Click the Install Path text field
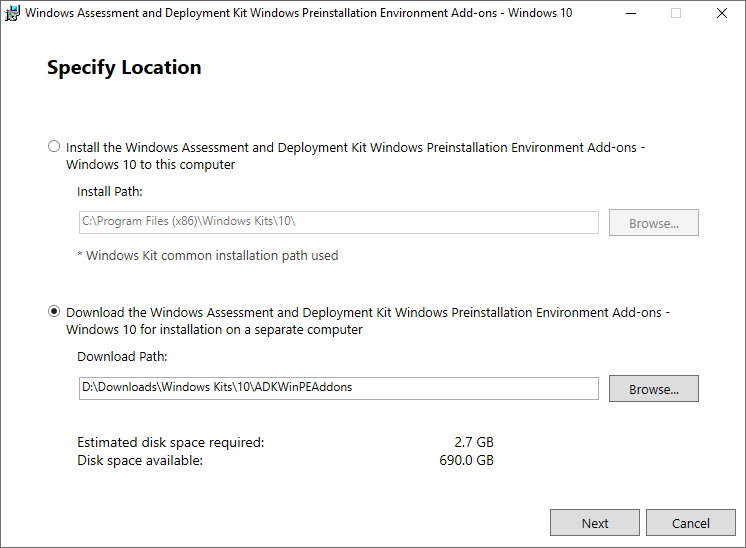The image size is (746, 548). click(x=338, y=222)
